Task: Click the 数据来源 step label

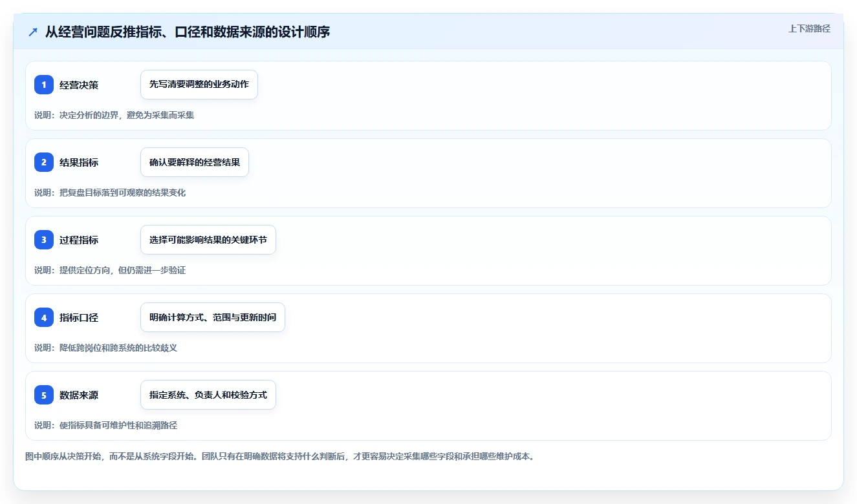Action: point(79,395)
